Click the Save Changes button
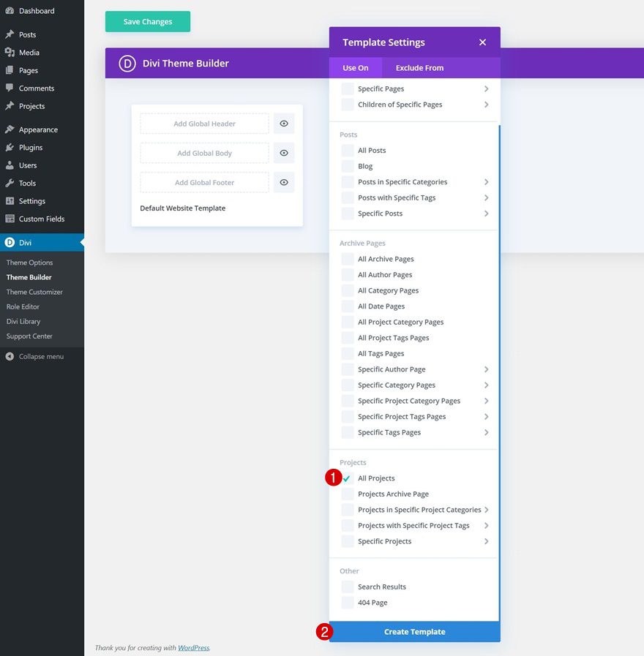The height and width of the screenshot is (656, 644). [x=147, y=21]
